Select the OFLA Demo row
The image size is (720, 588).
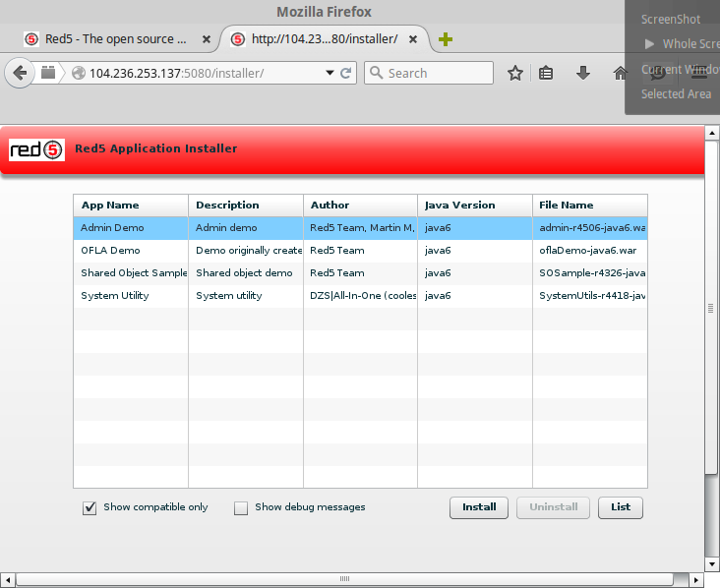tap(360, 251)
